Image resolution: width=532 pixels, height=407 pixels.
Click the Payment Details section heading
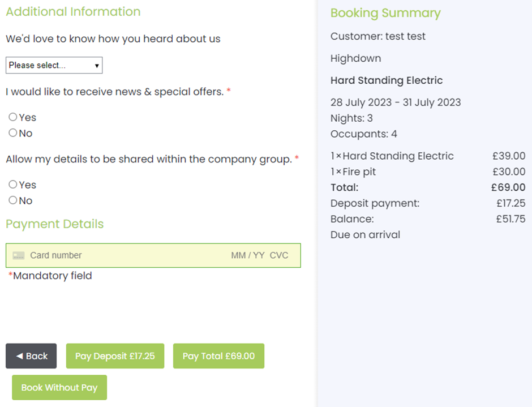55,224
